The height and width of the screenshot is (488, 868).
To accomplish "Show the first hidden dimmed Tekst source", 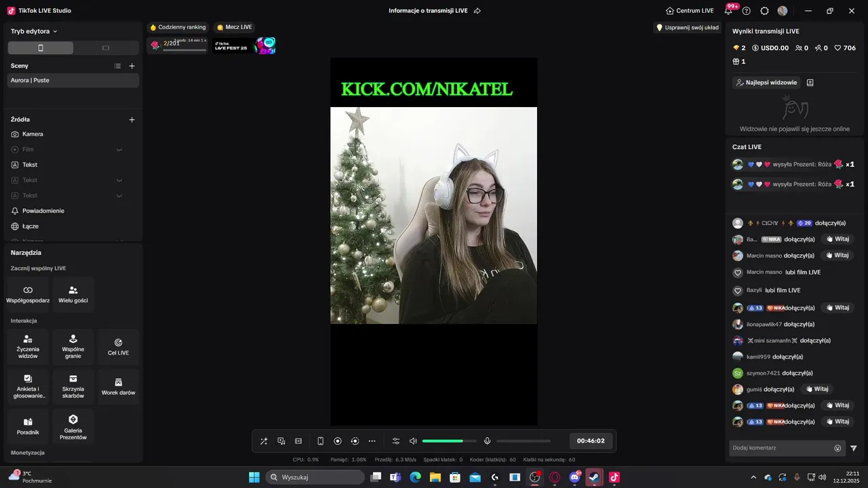I will tap(119, 180).
